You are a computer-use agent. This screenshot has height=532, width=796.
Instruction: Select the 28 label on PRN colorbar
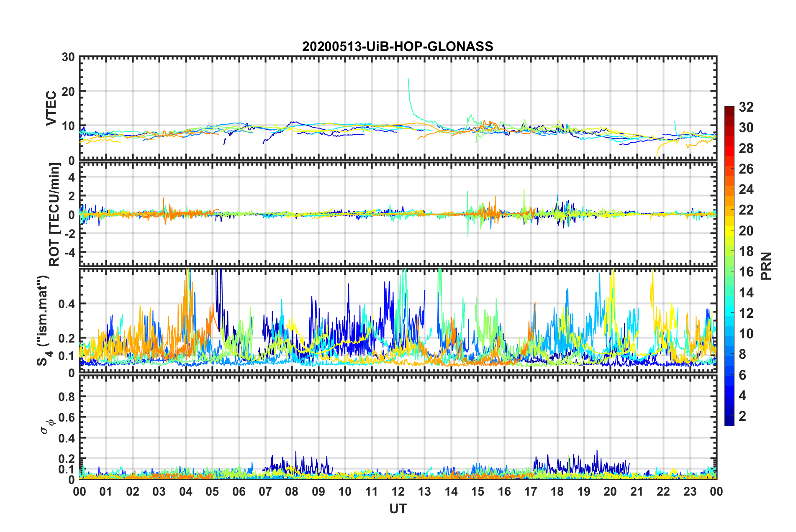pyautogui.click(x=746, y=148)
